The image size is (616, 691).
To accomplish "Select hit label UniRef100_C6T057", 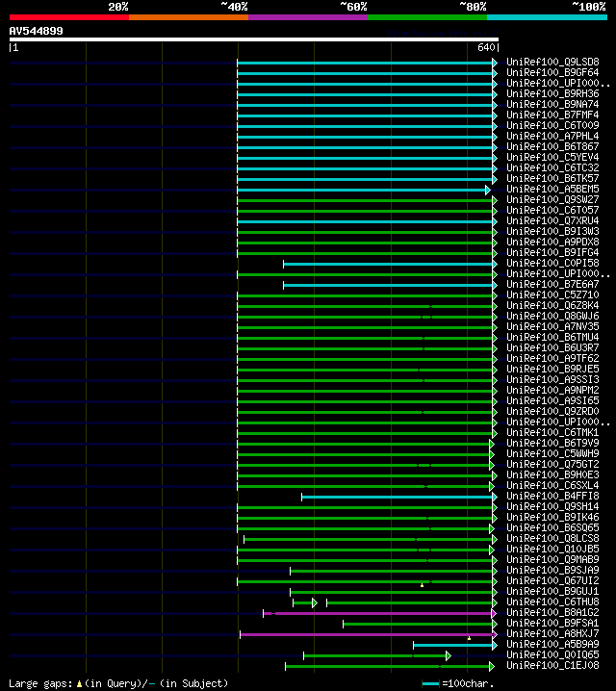I will point(552,210).
